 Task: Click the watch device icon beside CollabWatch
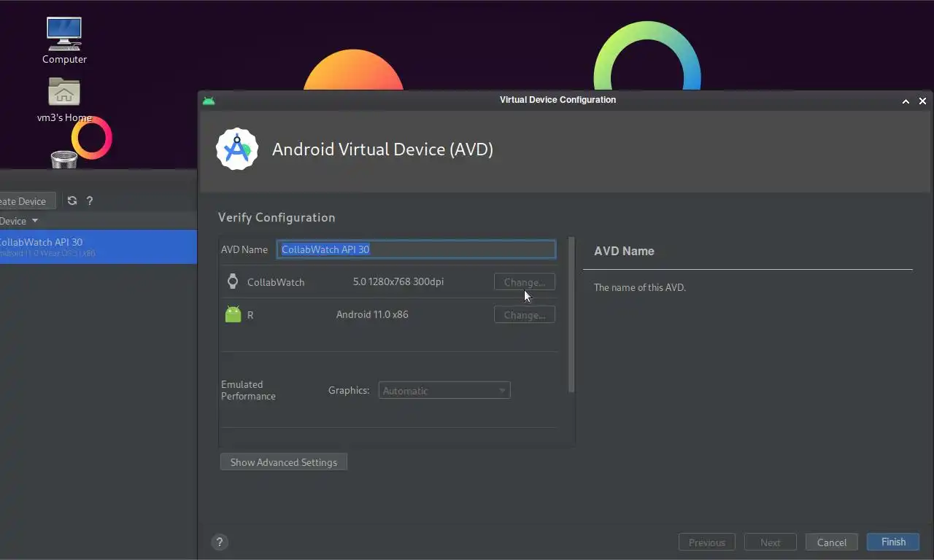pyautogui.click(x=233, y=281)
